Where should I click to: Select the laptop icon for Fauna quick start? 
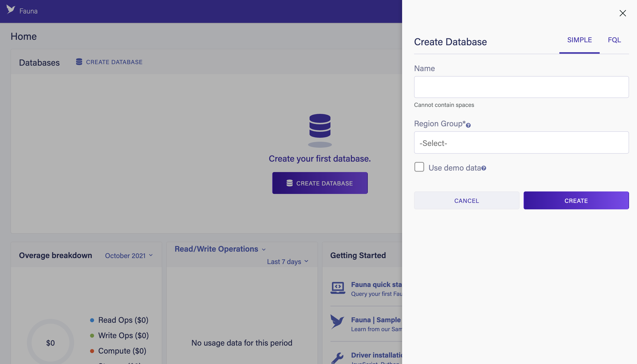pos(337,287)
